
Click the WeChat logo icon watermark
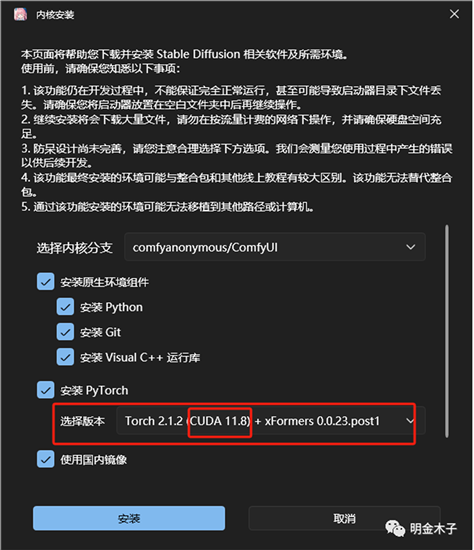[395, 528]
